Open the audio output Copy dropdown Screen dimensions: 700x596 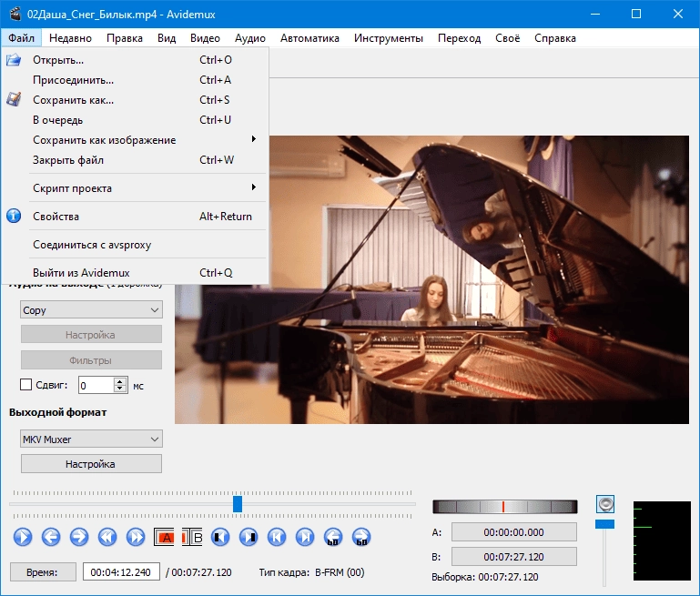(x=91, y=309)
